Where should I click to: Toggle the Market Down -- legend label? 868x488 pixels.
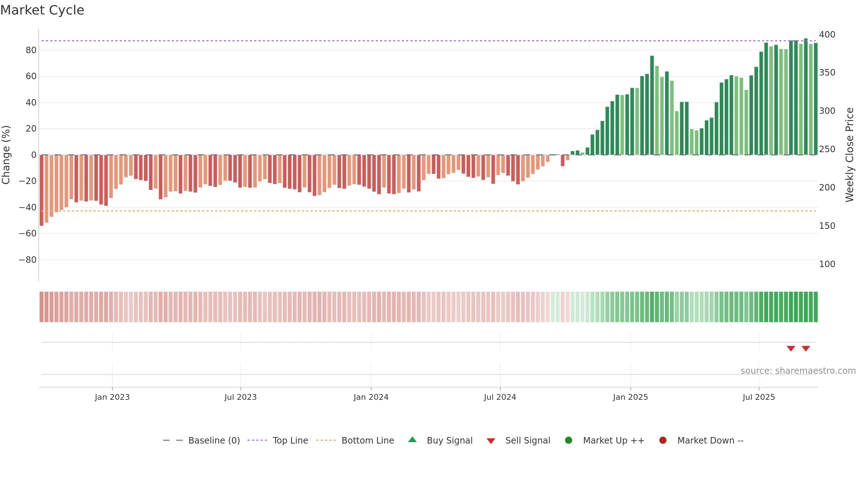[x=710, y=440]
